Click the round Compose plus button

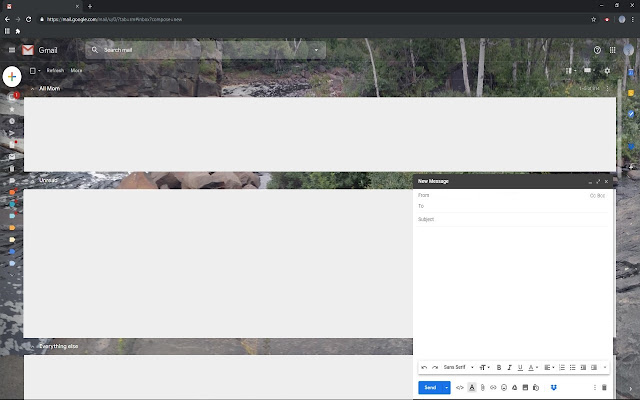[12, 76]
